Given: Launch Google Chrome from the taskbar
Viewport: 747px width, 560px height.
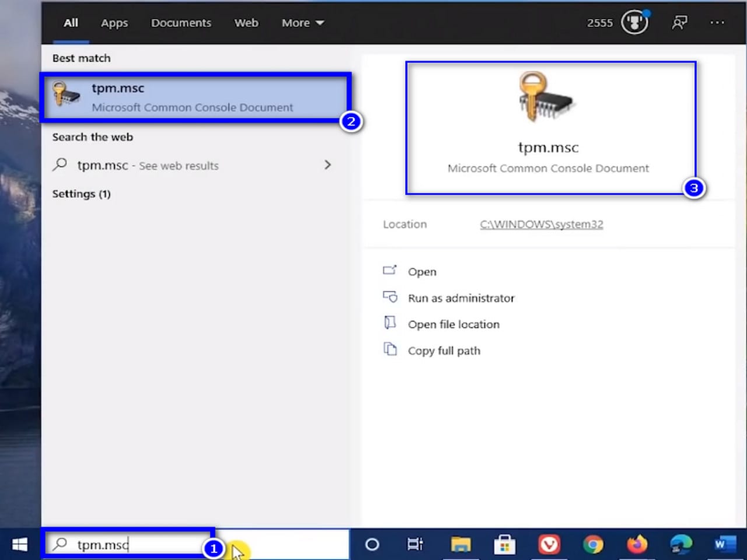Looking at the screenshot, I should point(593,544).
